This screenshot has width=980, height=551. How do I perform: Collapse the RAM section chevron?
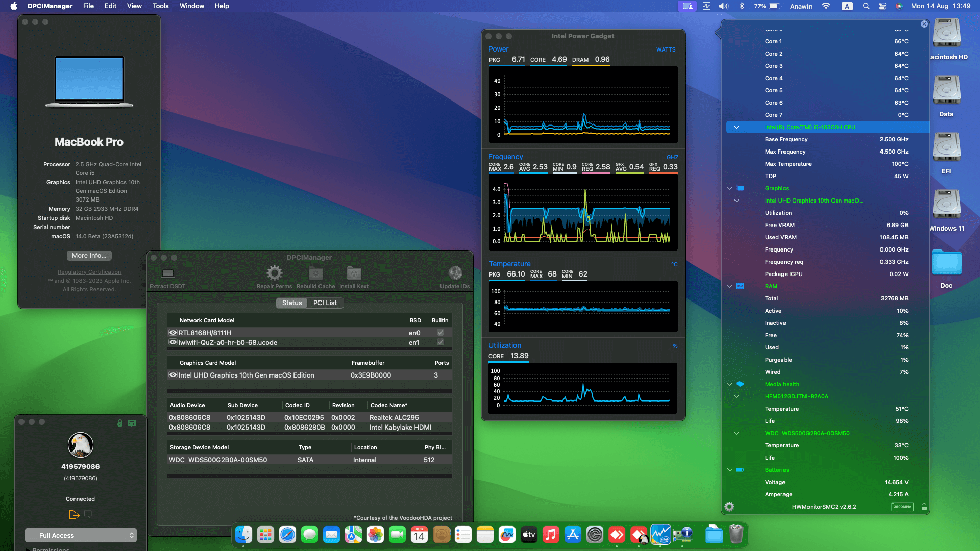pyautogui.click(x=730, y=286)
